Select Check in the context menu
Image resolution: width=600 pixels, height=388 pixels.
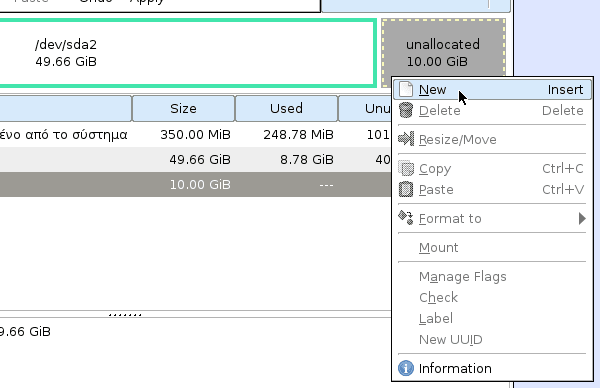click(492, 298)
